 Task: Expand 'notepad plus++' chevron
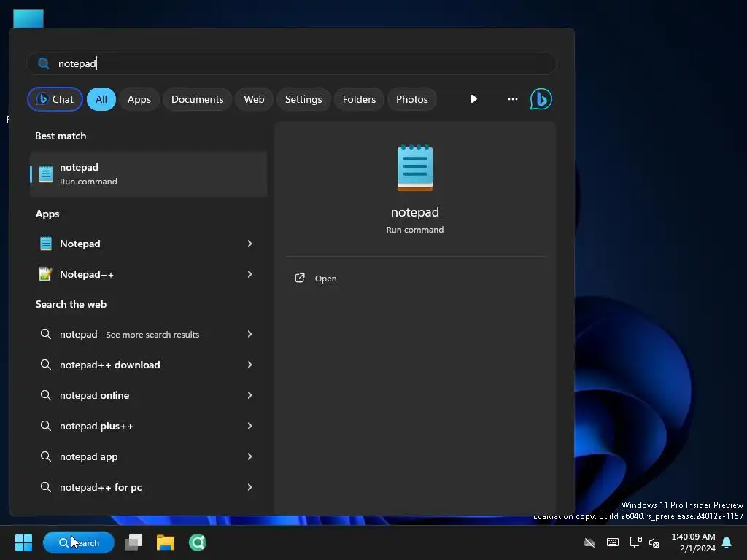[x=249, y=426]
